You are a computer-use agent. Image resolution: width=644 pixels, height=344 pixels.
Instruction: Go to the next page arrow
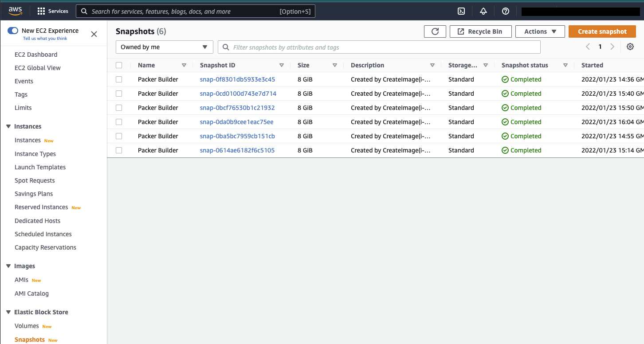coord(613,47)
